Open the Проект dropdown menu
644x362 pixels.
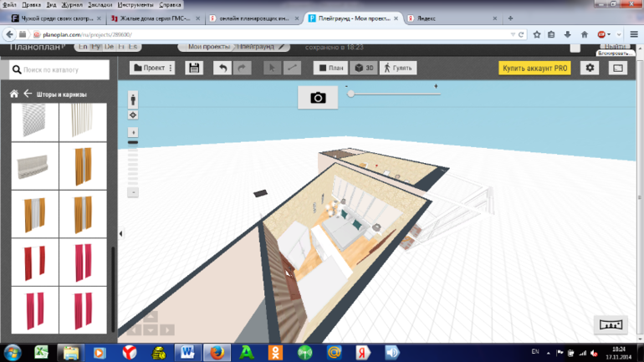point(152,68)
